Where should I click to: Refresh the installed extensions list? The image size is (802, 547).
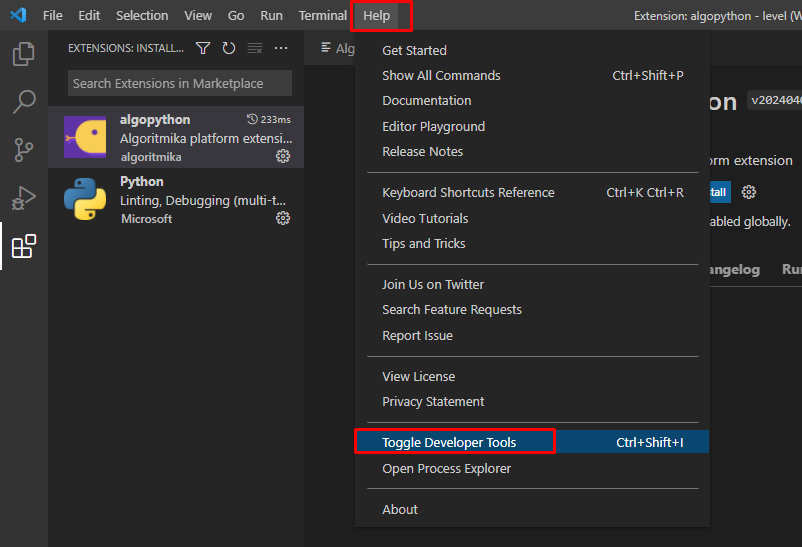tap(229, 48)
